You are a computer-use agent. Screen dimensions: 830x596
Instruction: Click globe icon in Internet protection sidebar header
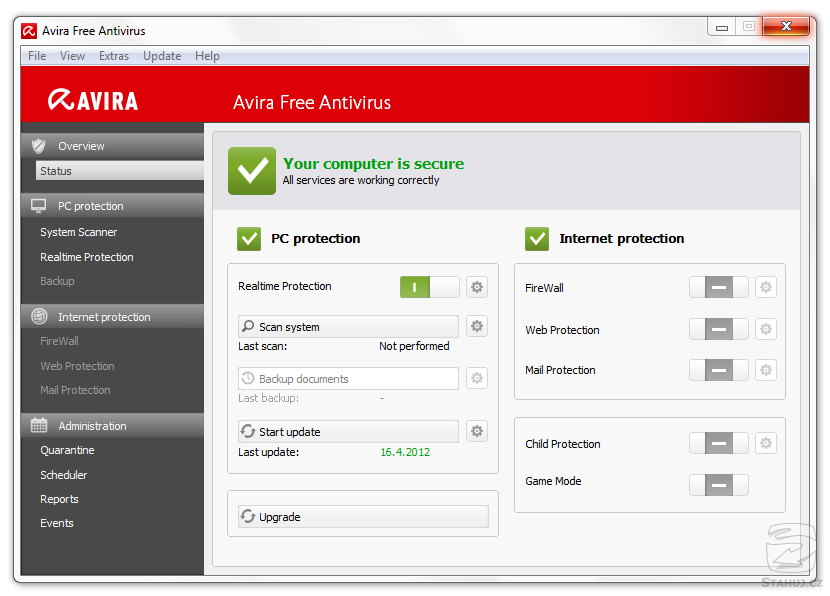pyautogui.click(x=39, y=316)
